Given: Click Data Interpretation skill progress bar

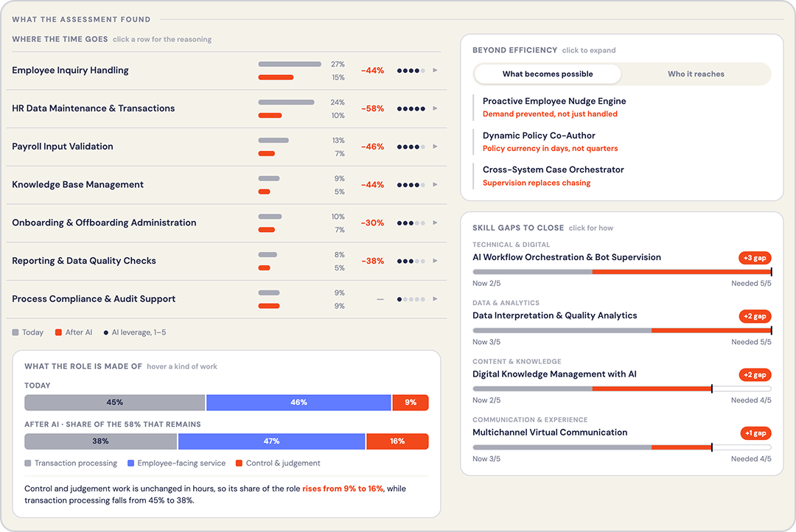Looking at the screenshot, I should click(x=622, y=330).
